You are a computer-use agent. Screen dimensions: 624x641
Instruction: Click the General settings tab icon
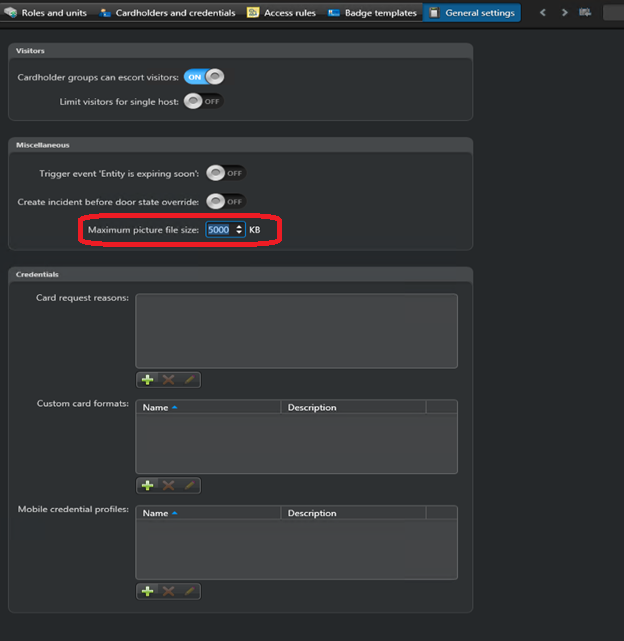coord(434,13)
